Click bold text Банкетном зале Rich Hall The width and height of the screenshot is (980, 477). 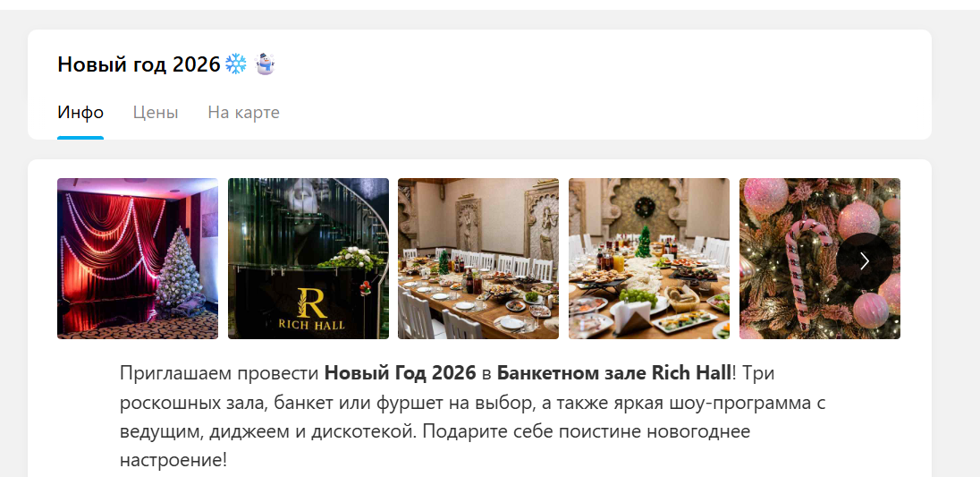click(614, 373)
